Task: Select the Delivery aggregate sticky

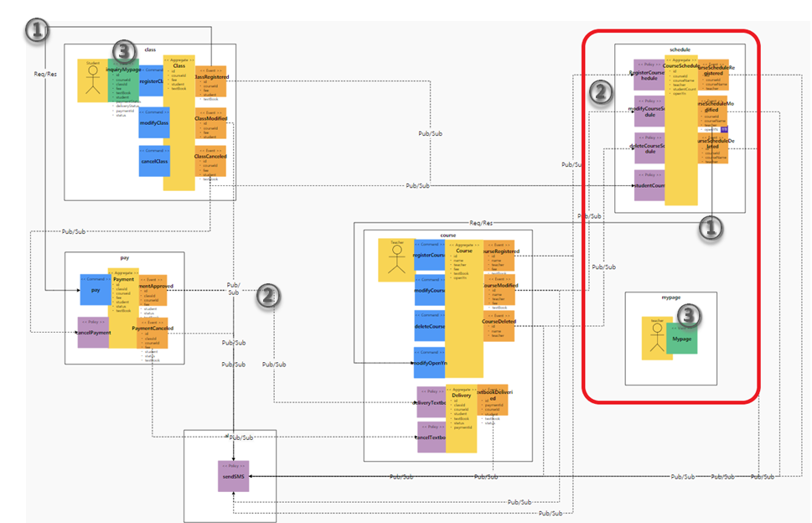Action: tap(462, 419)
